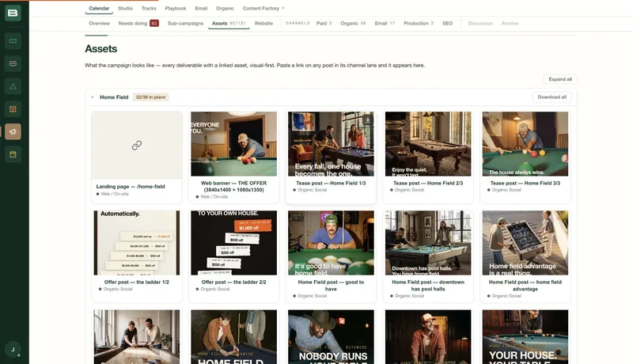The height and width of the screenshot is (364, 633).
Task: Open the Organic top tab
Action: tap(225, 8)
